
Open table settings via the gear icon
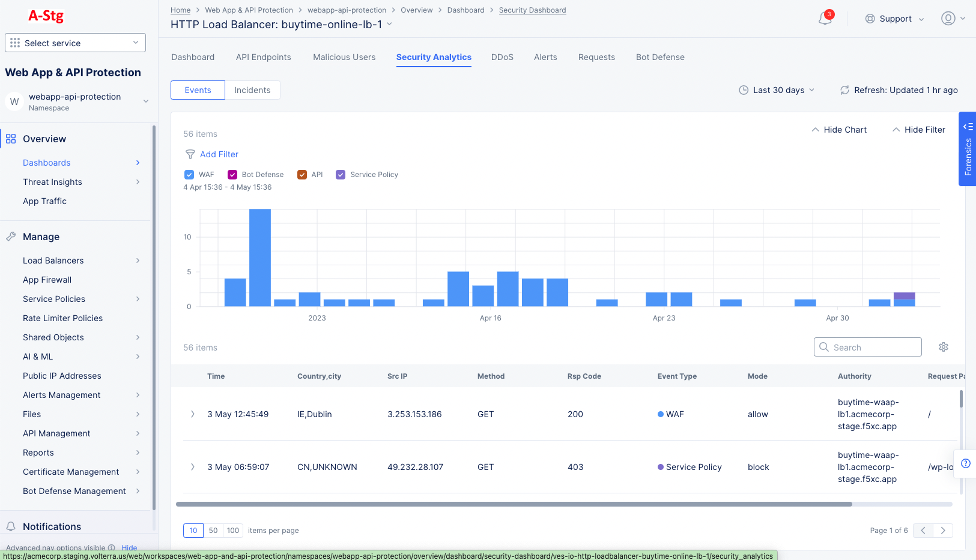(x=943, y=347)
